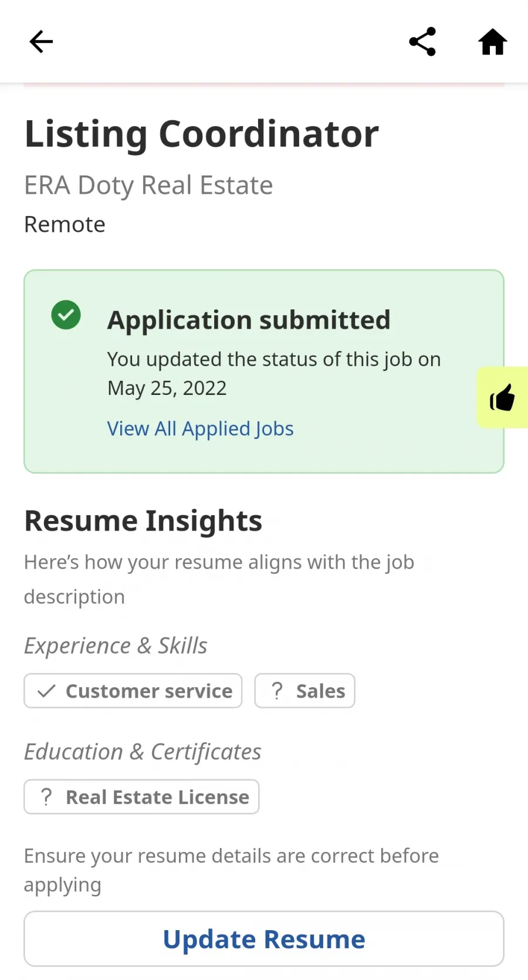Tap the ERA Doty Real Estate company name
528x980 pixels.
(148, 185)
